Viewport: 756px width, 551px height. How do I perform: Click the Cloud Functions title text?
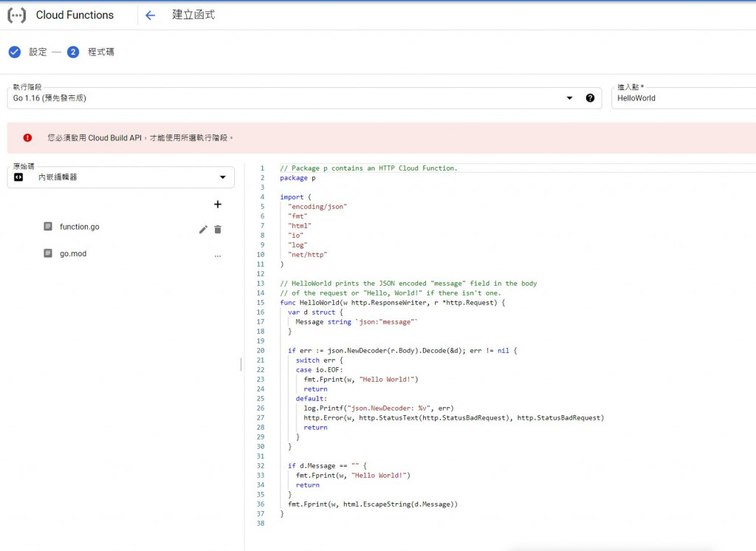click(x=75, y=16)
